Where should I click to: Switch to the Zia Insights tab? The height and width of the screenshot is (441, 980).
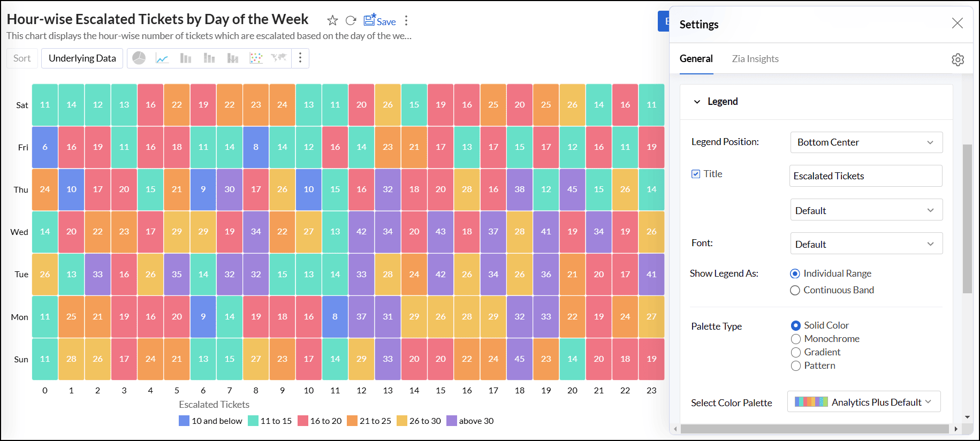pos(755,59)
